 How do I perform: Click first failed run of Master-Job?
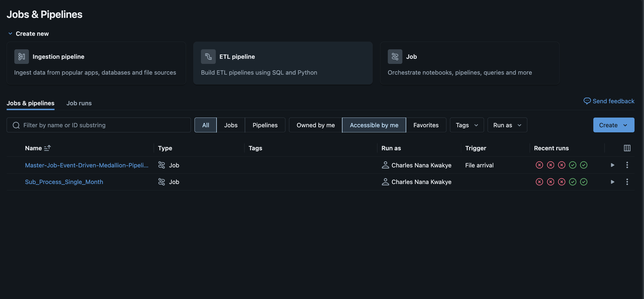[539, 165]
